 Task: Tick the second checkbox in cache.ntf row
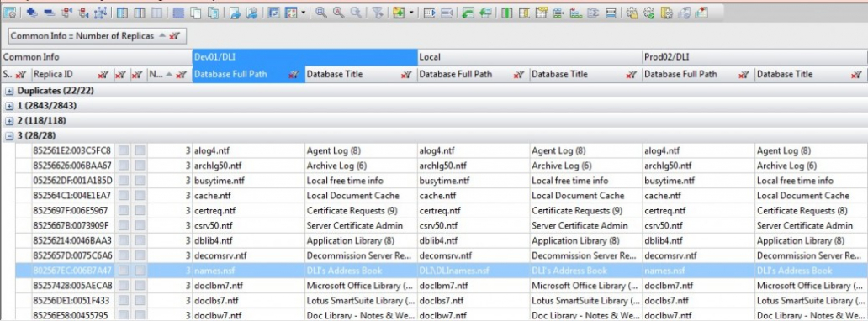[140, 195]
